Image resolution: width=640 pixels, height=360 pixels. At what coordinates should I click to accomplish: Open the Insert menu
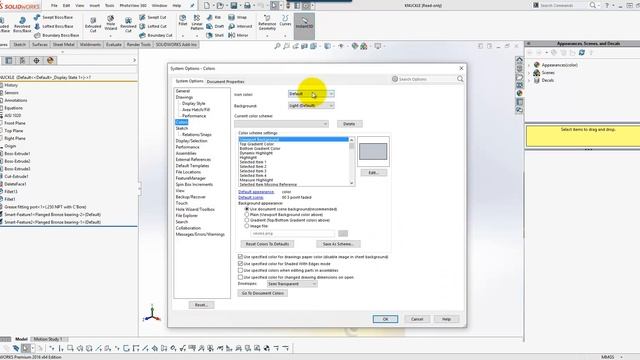[94, 6]
